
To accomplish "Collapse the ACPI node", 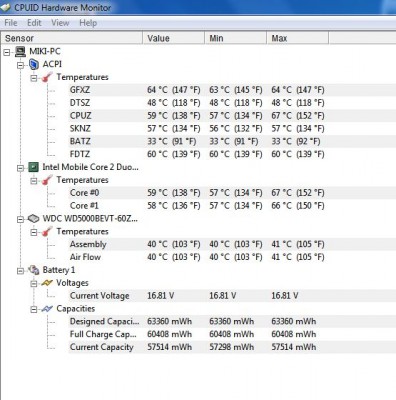I will point(20,65).
